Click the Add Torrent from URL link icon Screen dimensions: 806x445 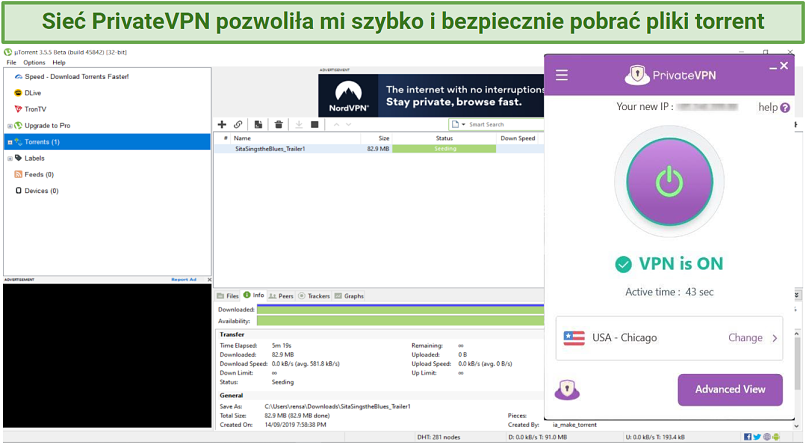click(x=238, y=124)
